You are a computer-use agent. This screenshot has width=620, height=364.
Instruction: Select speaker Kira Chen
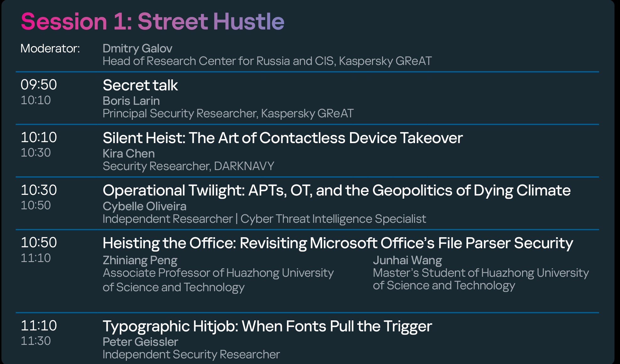point(128,153)
